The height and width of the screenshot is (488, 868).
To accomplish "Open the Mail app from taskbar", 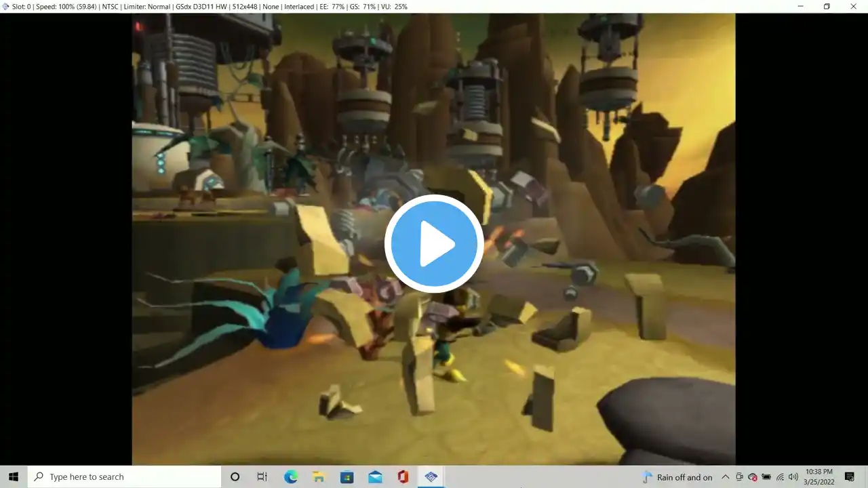I will tap(375, 477).
